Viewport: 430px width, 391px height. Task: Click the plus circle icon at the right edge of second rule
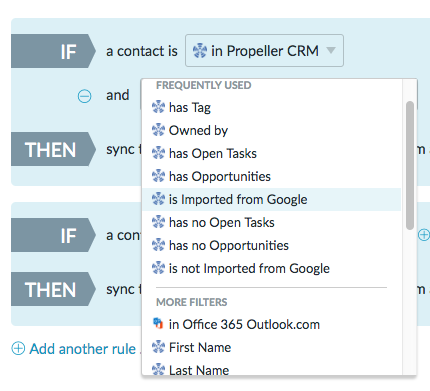coord(424,235)
